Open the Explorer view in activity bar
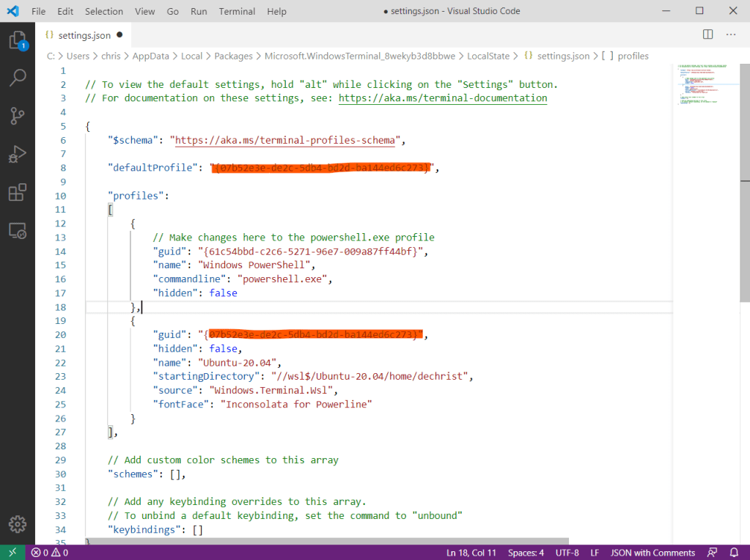 (18, 40)
